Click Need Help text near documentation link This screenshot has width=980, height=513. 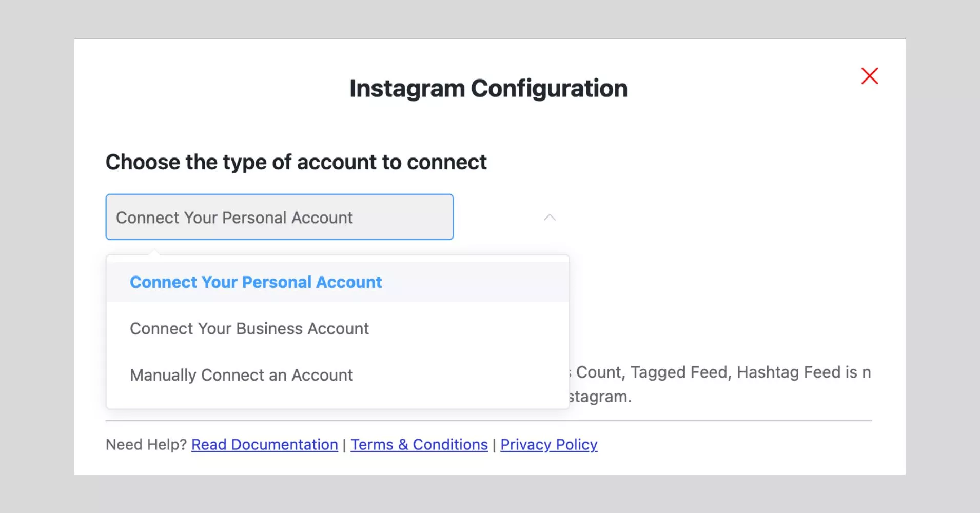point(146,444)
